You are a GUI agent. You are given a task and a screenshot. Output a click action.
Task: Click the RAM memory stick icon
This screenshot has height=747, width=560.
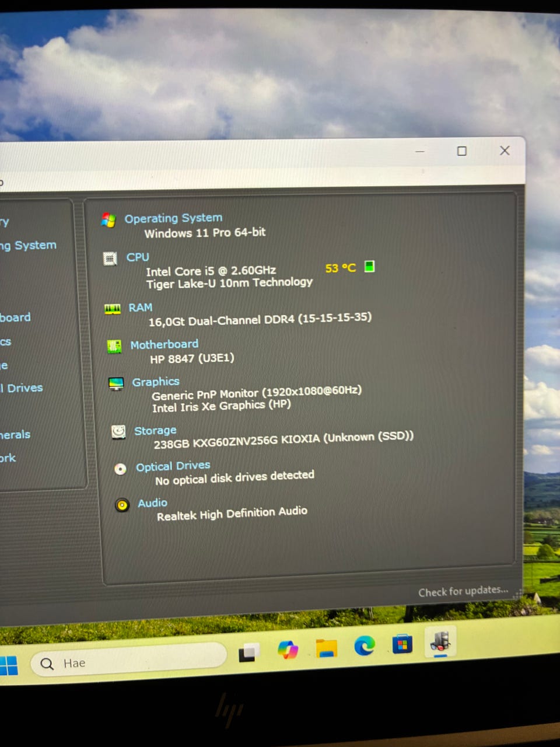[112, 309]
